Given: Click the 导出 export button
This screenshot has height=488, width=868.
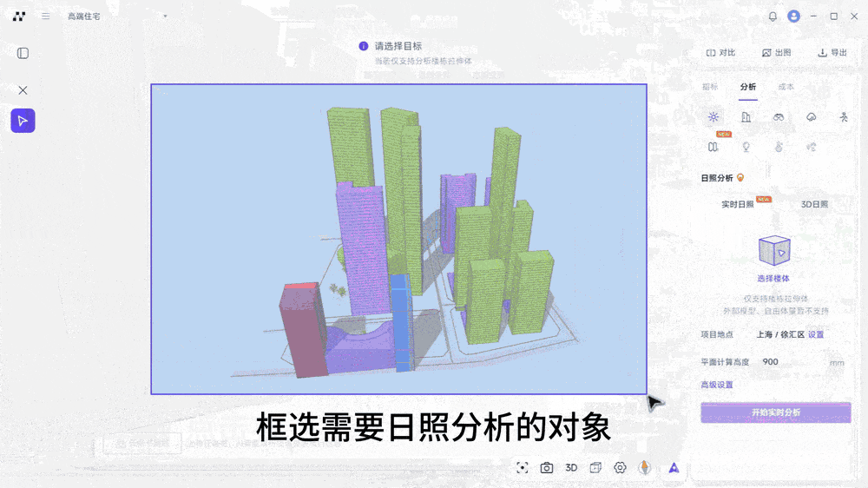Looking at the screenshot, I should pyautogui.click(x=832, y=53).
